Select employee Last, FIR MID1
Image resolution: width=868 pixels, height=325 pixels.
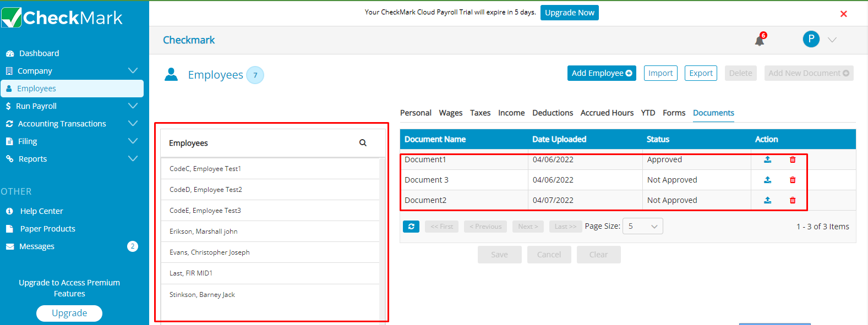pos(270,273)
